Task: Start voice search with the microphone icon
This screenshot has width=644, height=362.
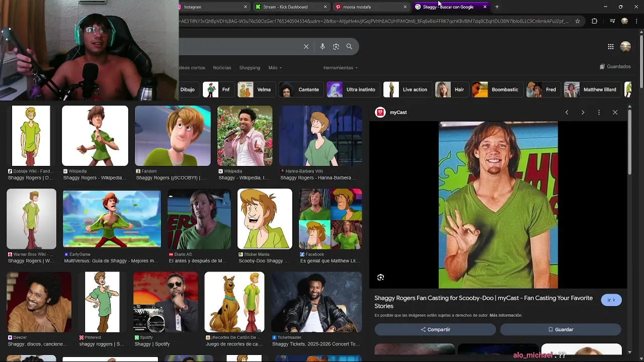Action: 323,46
